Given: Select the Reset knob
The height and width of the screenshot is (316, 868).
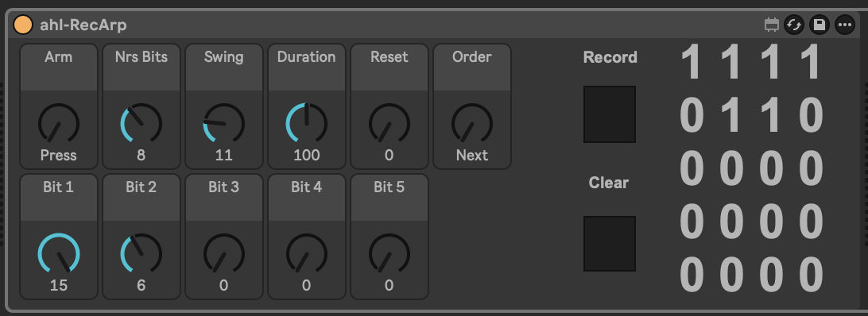Looking at the screenshot, I should [389, 123].
